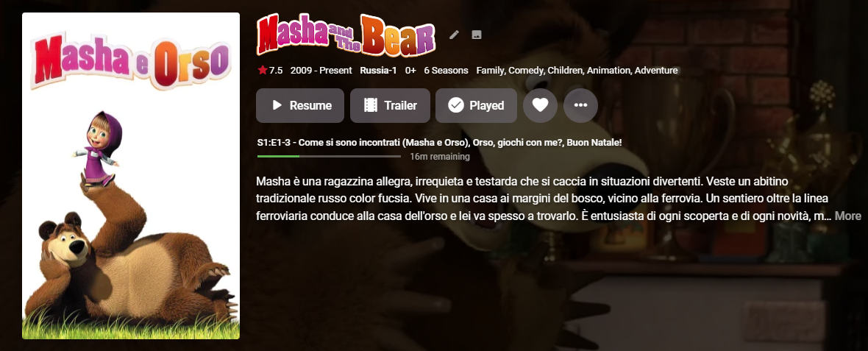Open the edit images icon
This screenshot has width=868, height=351.
(476, 35)
